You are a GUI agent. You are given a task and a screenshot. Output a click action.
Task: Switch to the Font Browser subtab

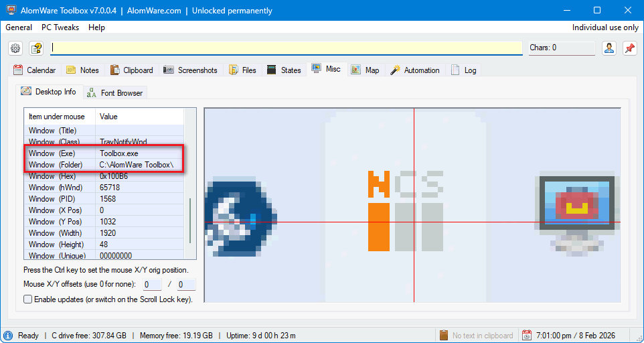115,93
